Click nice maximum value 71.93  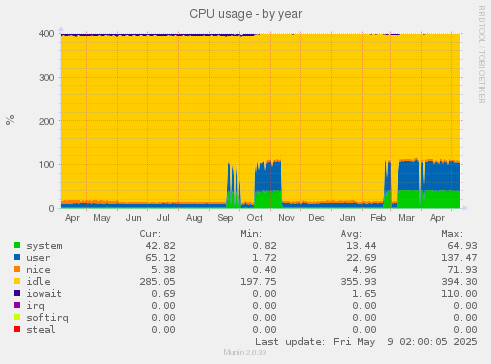(x=462, y=270)
